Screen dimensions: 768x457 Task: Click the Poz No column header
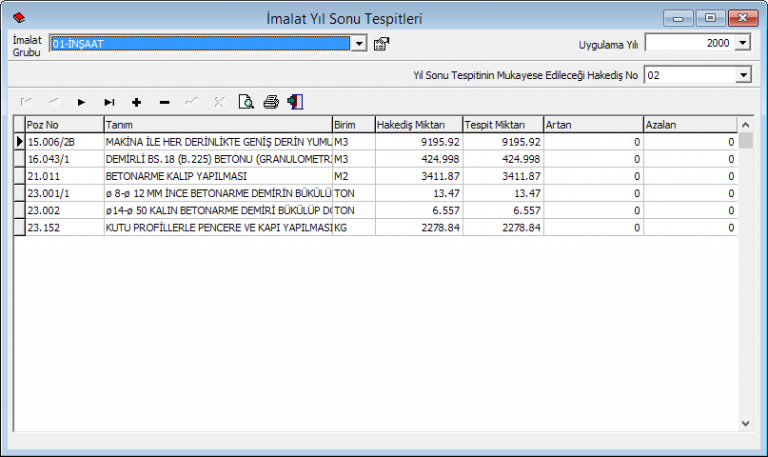pyautogui.click(x=64, y=125)
